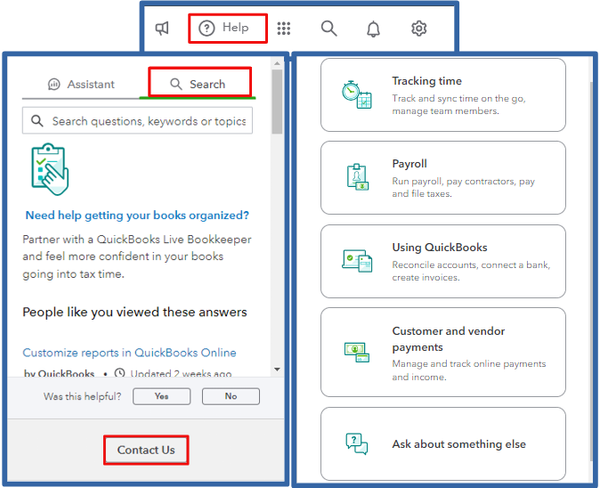The image size is (600, 488).
Task: Click the Tracking time stopwatch icon
Action: (x=357, y=95)
